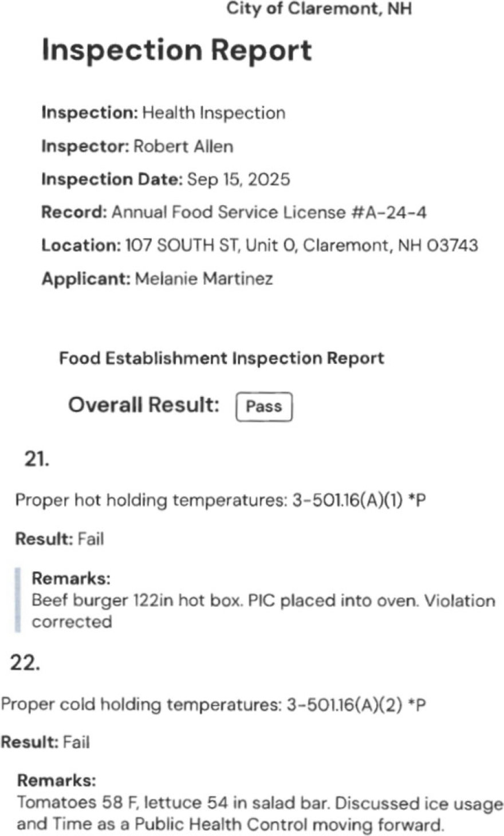Select applicant name Melanie Martinez
The height and width of the screenshot is (836, 504).
(204, 279)
